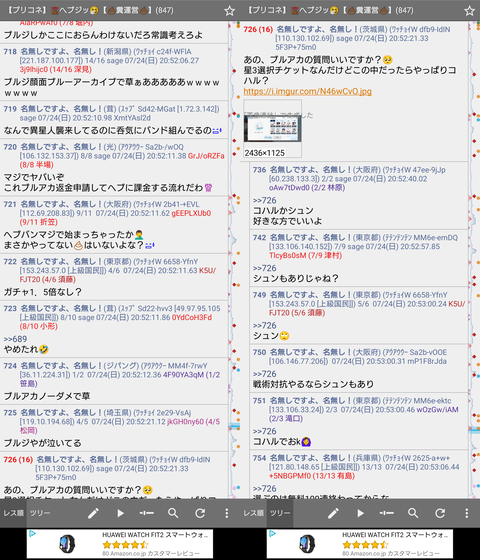Tap post number 723
480x560 pixels.
pos(10,308)
